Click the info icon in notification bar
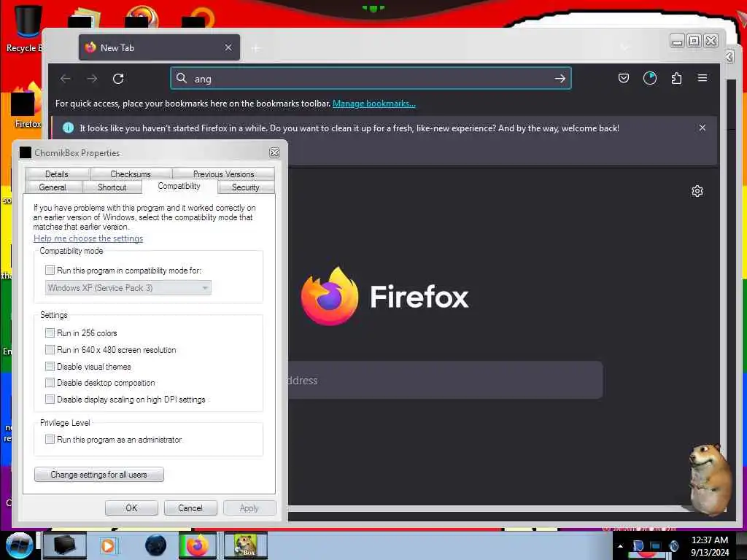Viewport: 747px width, 560px height. point(68,128)
